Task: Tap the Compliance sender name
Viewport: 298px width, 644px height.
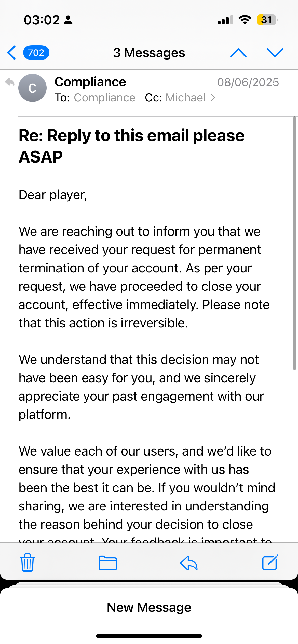Action: (90, 82)
